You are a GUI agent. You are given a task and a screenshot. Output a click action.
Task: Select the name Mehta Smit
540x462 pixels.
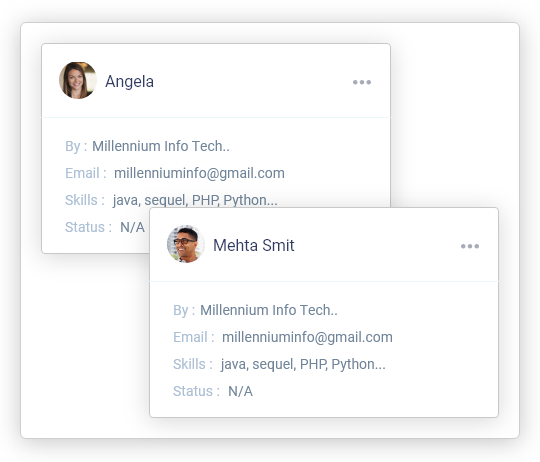[x=254, y=245]
